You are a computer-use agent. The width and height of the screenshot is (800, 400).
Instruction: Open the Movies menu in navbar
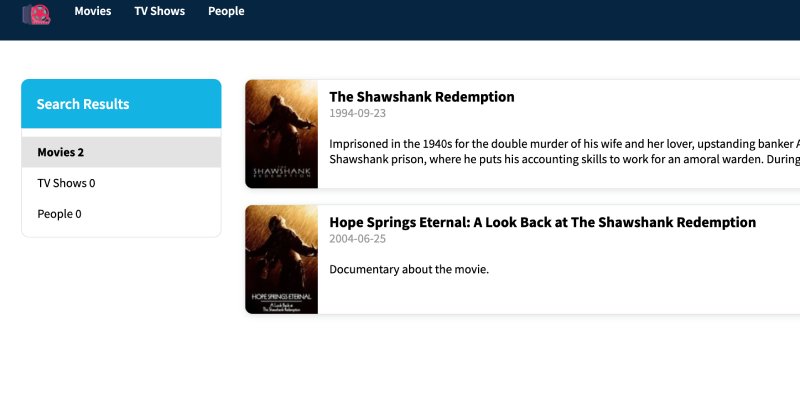click(93, 11)
